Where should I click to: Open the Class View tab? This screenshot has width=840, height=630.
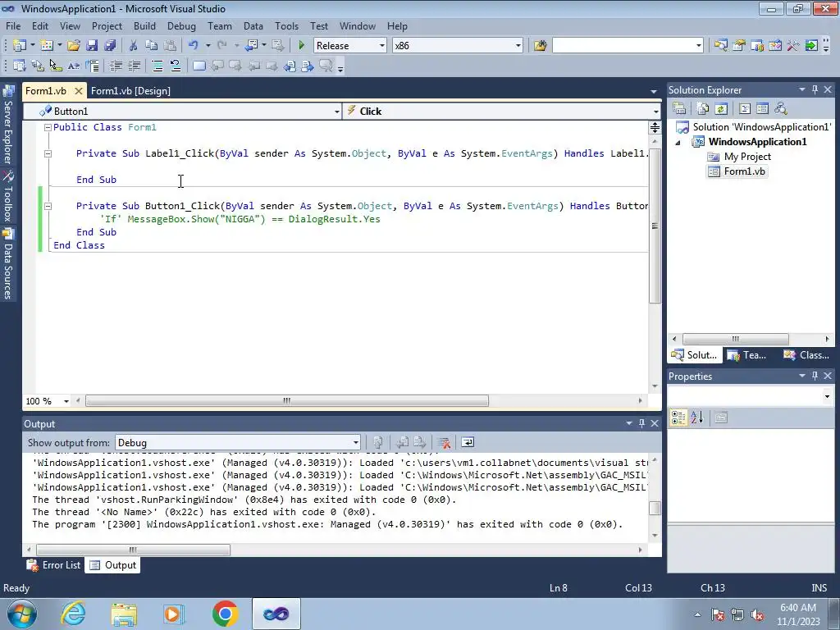click(x=806, y=355)
